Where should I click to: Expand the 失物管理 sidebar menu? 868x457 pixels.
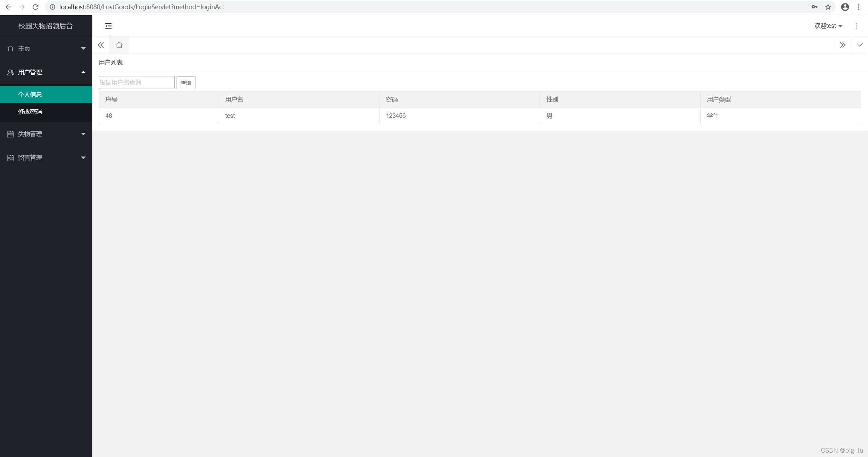(x=46, y=134)
